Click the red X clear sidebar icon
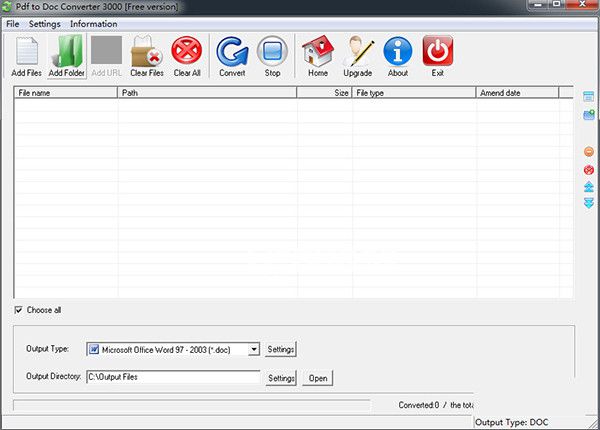 click(x=589, y=170)
